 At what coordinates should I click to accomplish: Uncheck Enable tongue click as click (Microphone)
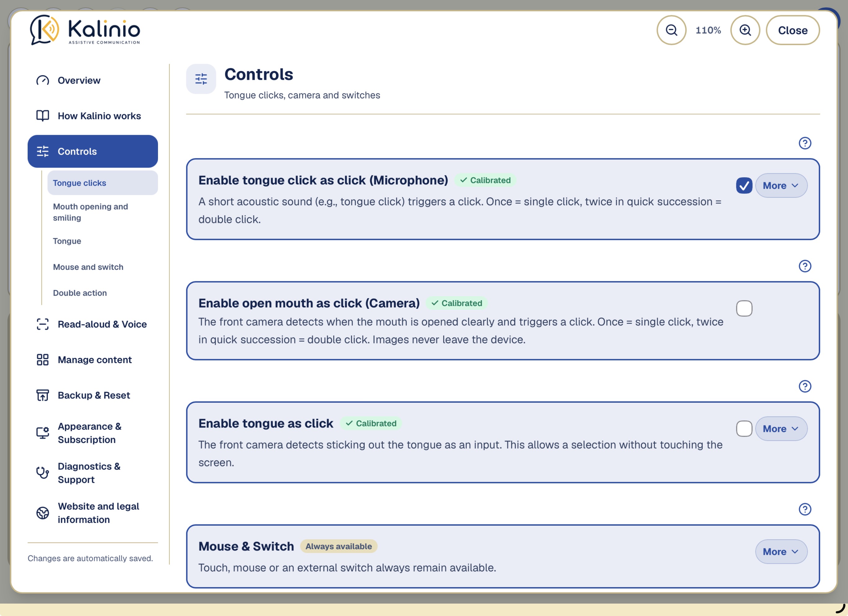[744, 185]
